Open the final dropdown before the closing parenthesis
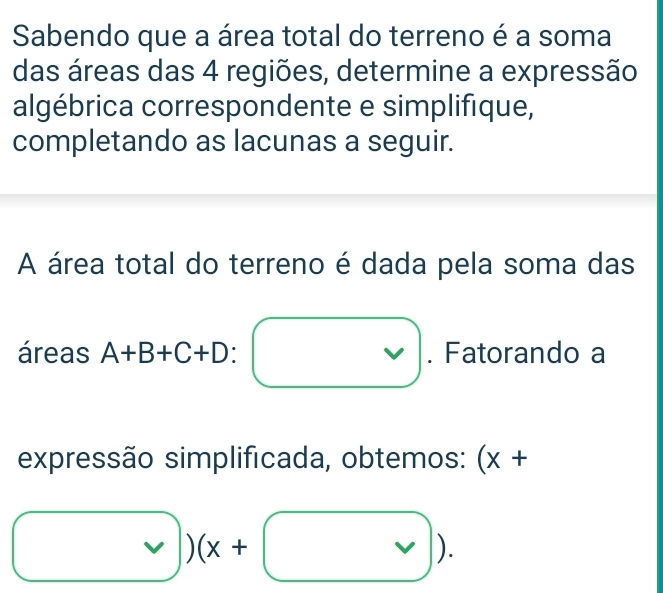The height and width of the screenshot is (593, 663). tap(348, 545)
